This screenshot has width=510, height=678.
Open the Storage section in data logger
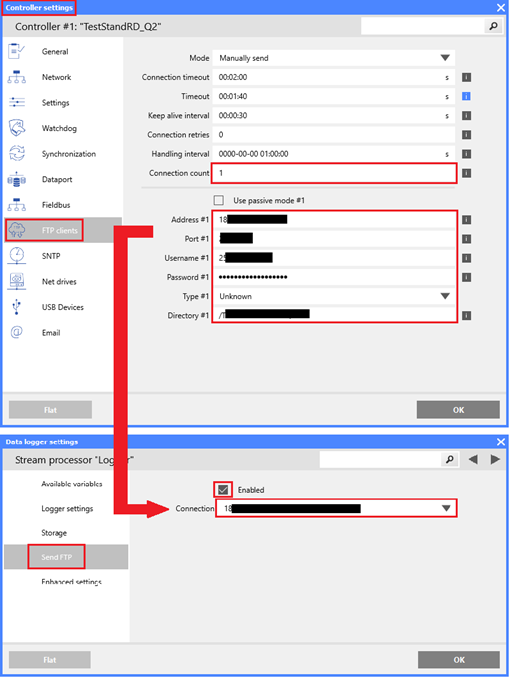pos(54,533)
